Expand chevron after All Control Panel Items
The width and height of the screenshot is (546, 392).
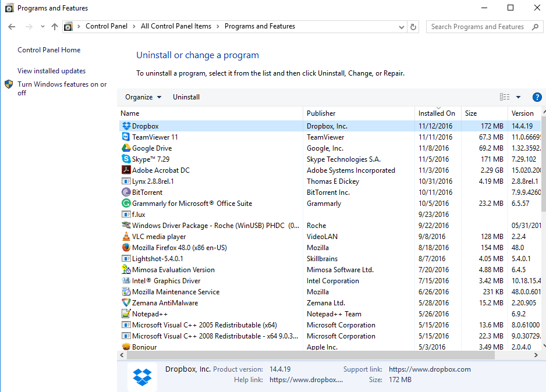click(x=218, y=26)
